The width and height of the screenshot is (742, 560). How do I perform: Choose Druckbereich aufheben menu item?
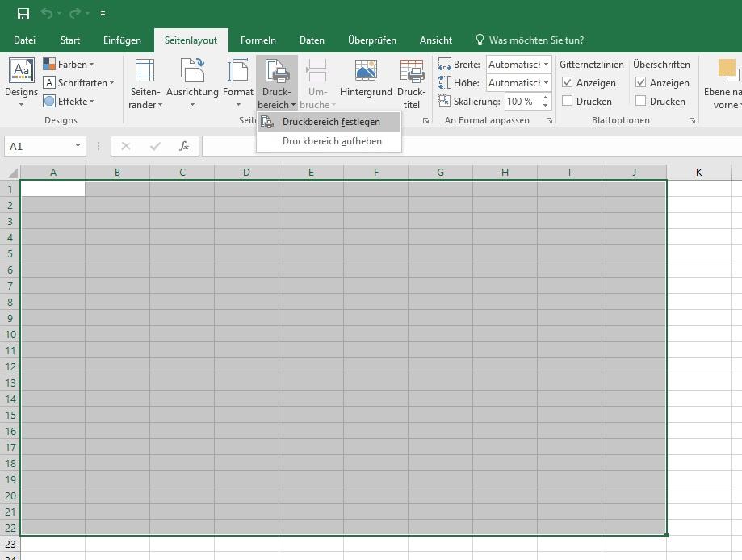(x=329, y=141)
